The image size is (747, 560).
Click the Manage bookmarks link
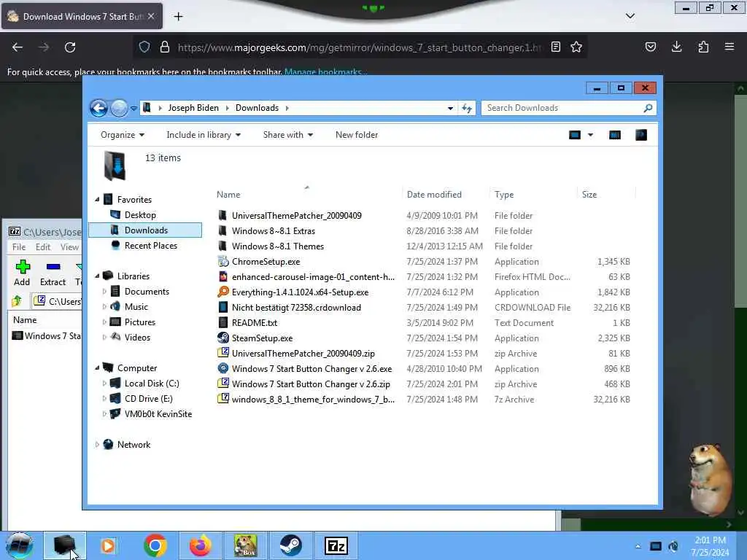(326, 72)
